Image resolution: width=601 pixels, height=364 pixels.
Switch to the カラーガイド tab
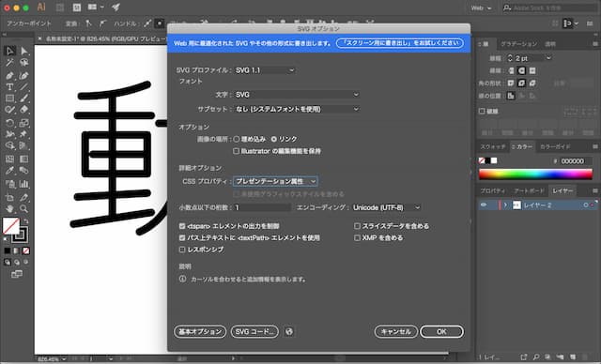pos(555,146)
